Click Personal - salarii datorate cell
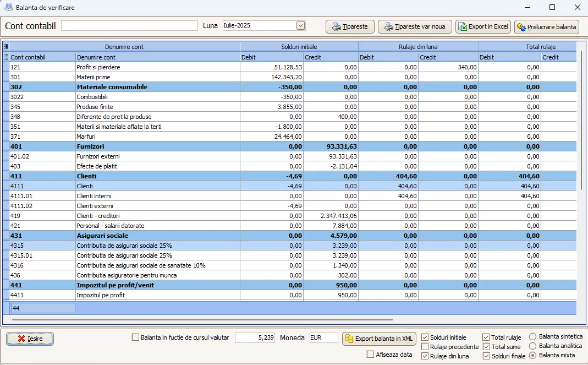Image resolution: width=588 pixels, height=365 pixels. coord(157,226)
